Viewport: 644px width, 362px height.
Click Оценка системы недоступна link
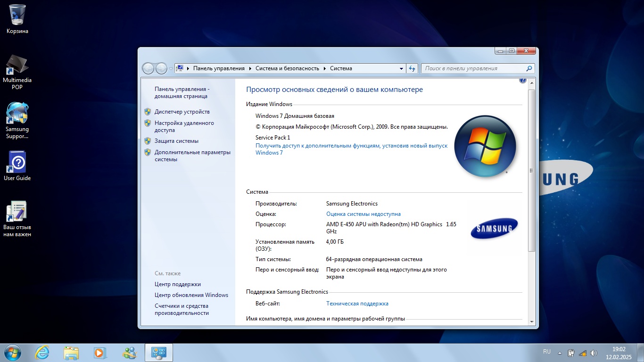click(x=363, y=214)
